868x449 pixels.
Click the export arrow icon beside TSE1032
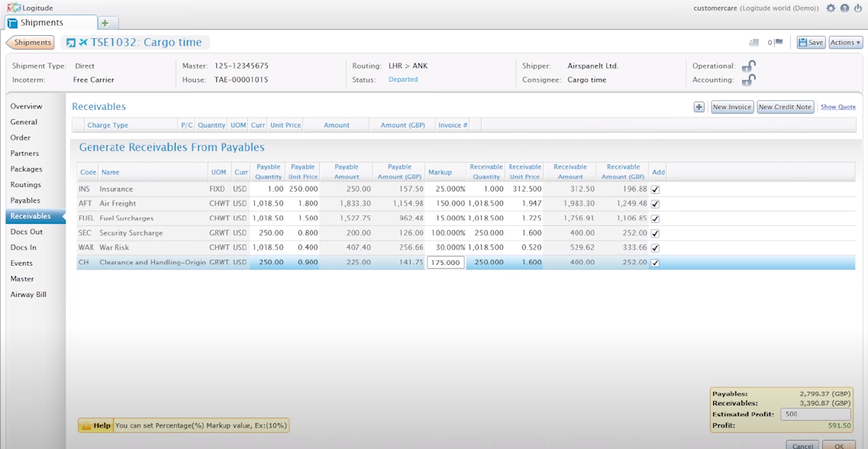coord(71,43)
